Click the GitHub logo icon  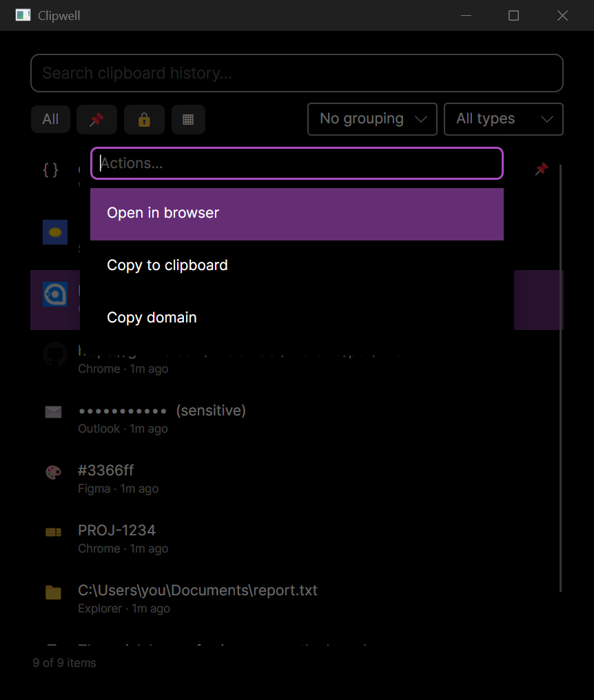(55, 354)
